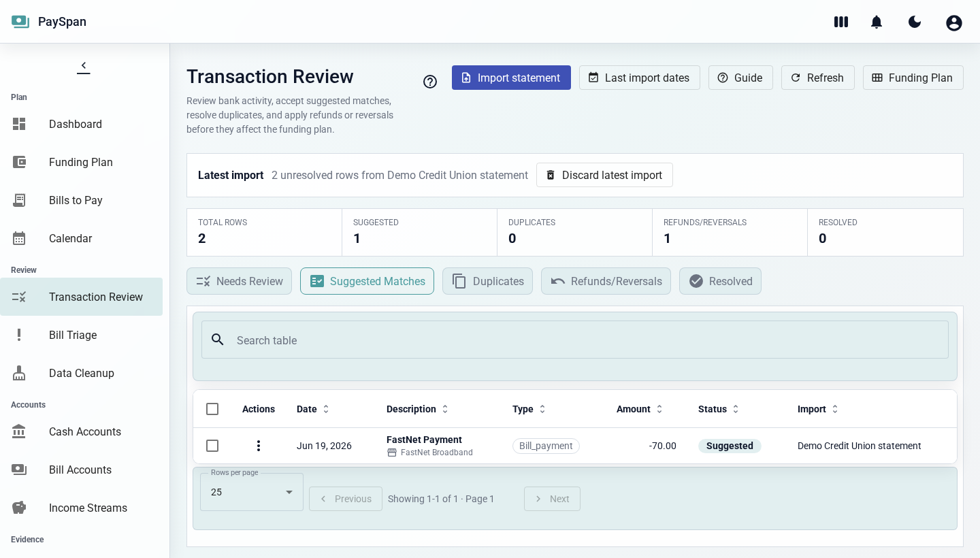Image resolution: width=980 pixels, height=558 pixels.
Task: Toggle dark mode moon icon
Action: pos(915,22)
